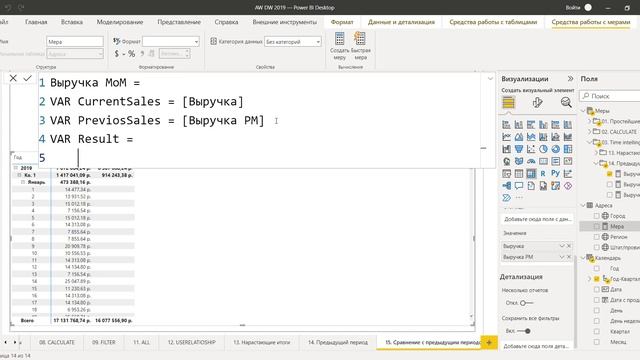Image resolution: width=640 pixels, height=360 pixels.
Task: Check the Регион field checkbox
Action: (596, 237)
